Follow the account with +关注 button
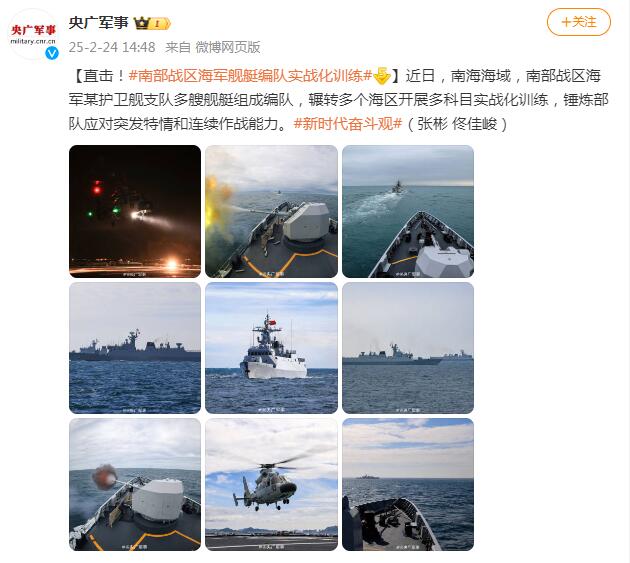Image resolution: width=630 pixels, height=563 pixels. click(579, 22)
